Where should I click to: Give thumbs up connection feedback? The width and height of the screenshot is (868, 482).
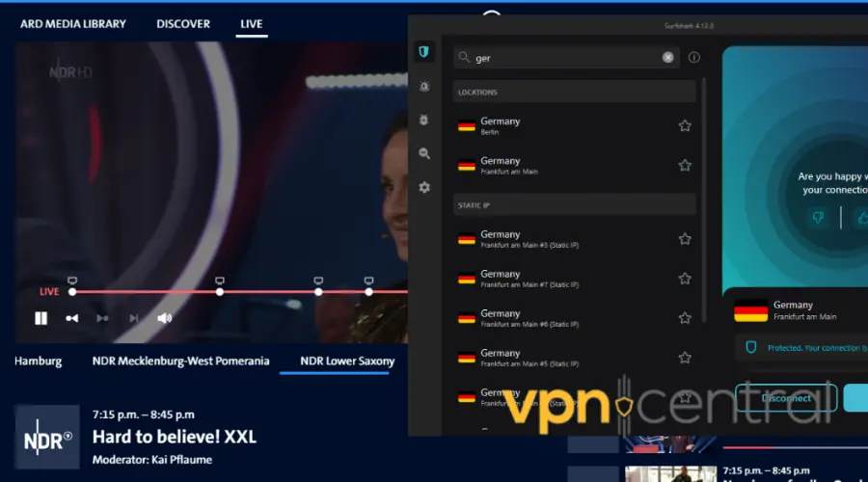point(862,218)
